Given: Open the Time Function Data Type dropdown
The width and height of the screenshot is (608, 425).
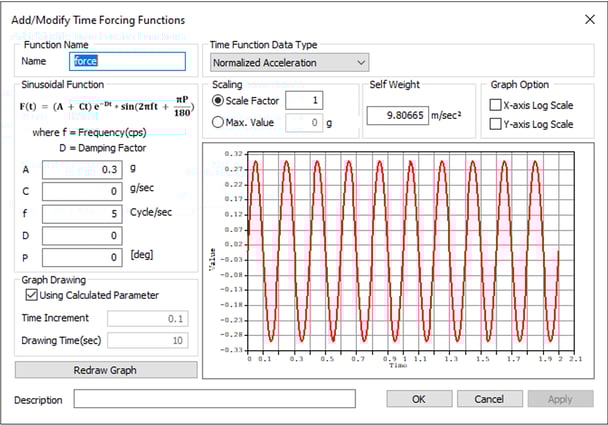Looking at the screenshot, I should (289, 62).
